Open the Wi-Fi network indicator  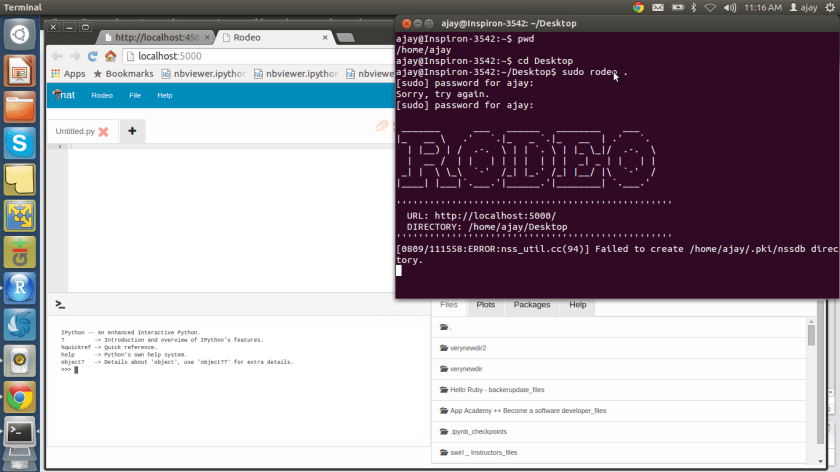click(710, 8)
